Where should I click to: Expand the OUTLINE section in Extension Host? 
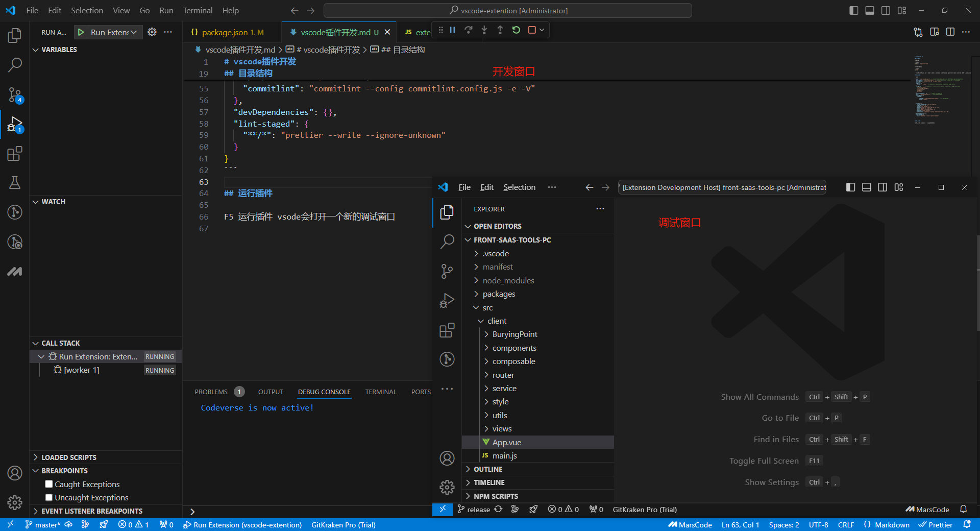[x=538, y=469]
